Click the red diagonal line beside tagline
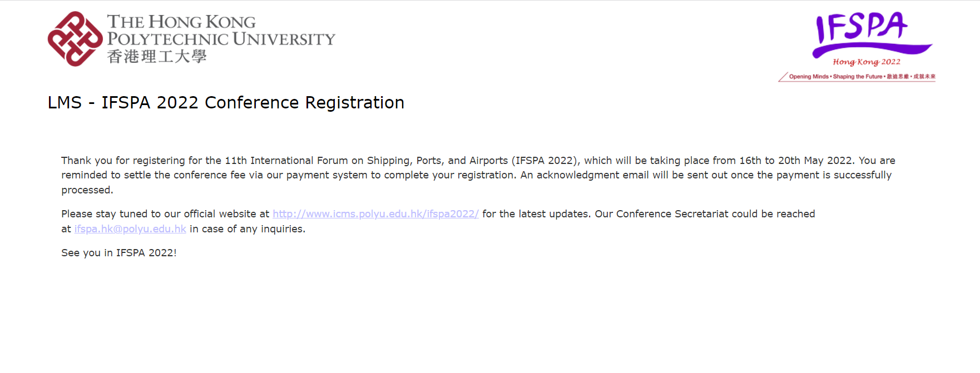 coord(783,77)
